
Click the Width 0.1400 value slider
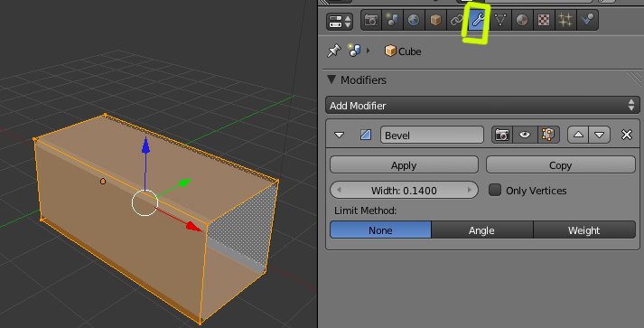pos(404,191)
